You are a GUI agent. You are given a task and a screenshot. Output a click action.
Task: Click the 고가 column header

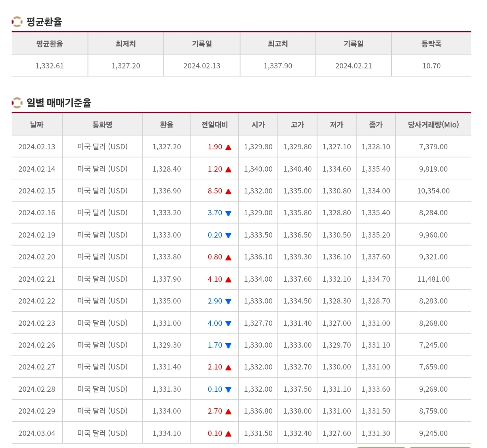(297, 125)
